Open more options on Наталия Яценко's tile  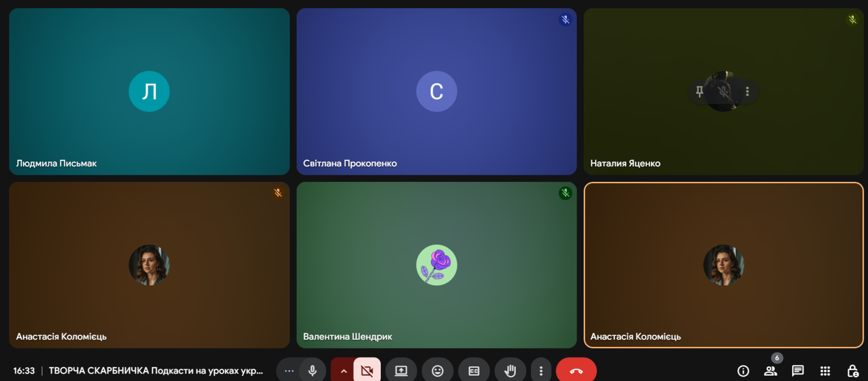click(x=747, y=92)
